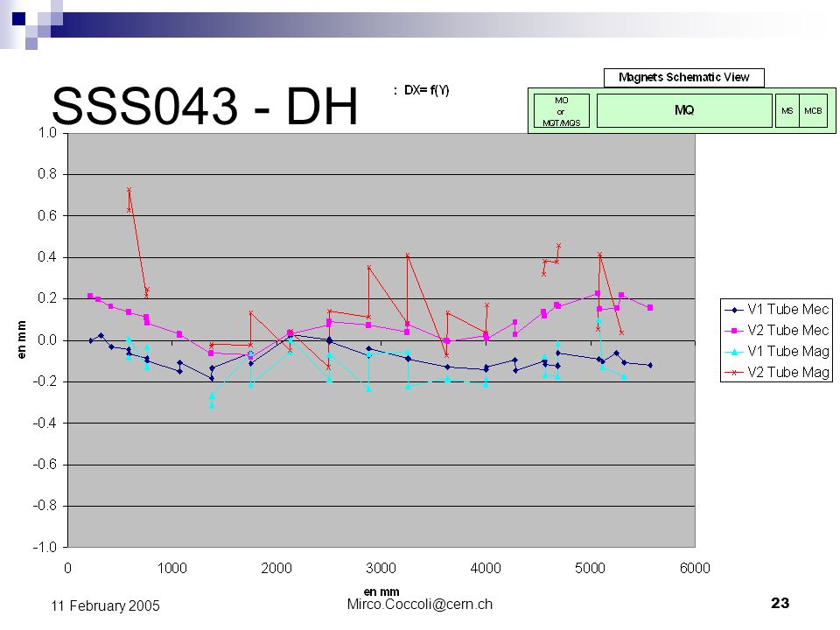This screenshot has width=840, height=630.
Task: Click the y-axis label -0.2
Action: [45, 381]
